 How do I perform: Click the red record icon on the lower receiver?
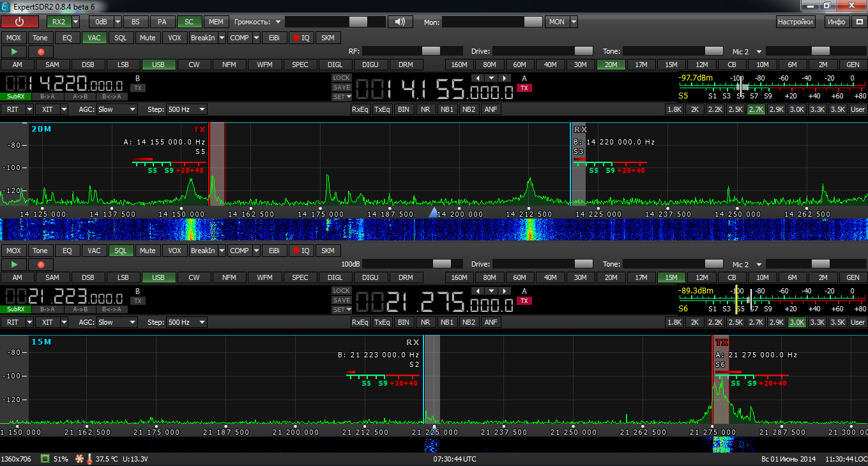(40, 264)
